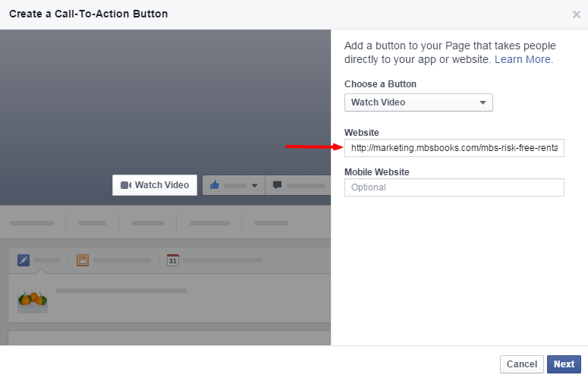The width and height of the screenshot is (588, 381).
Task: Close the Call-To-Action dialog with X
Action: pos(577,14)
